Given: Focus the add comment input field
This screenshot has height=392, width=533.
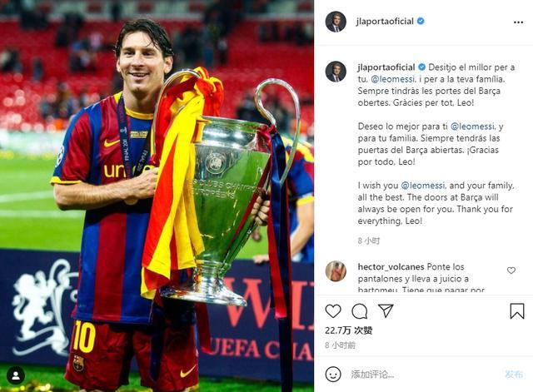Looking at the screenshot, I should point(425,375).
